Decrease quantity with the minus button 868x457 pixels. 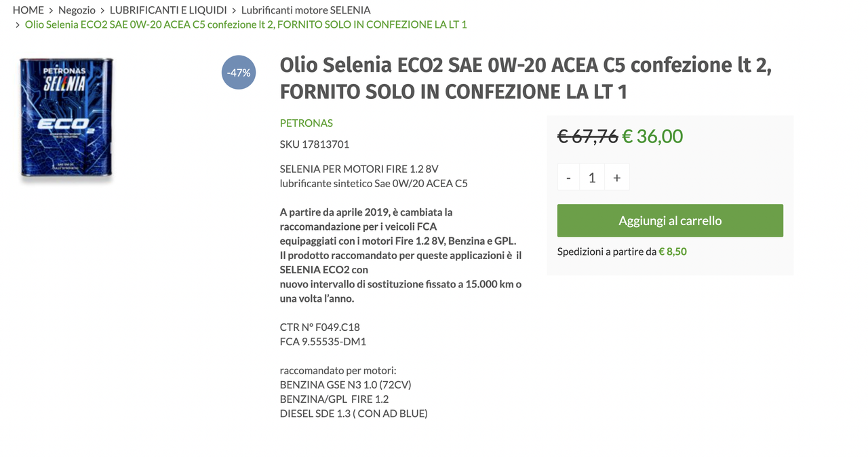pyautogui.click(x=568, y=178)
